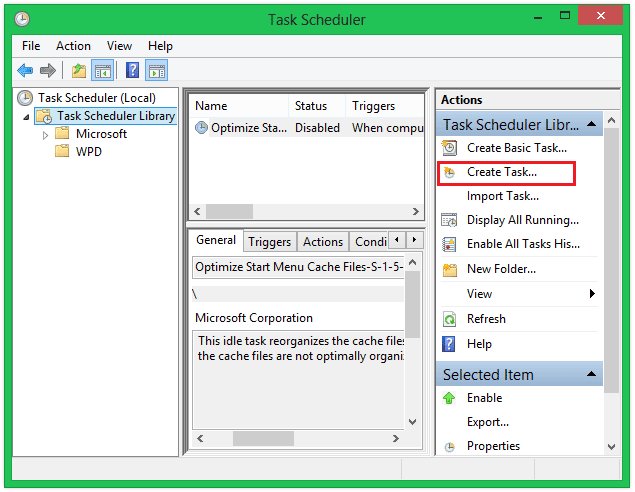
Task: Click Export... under Selected Item
Action: 488,422
